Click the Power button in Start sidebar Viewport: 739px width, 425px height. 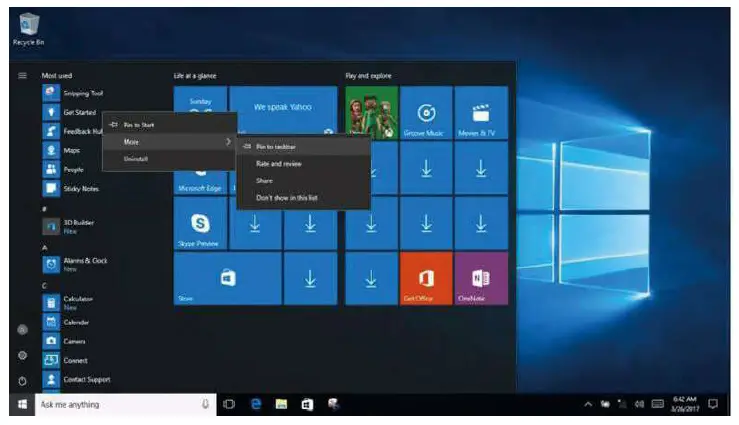coord(22,381)
